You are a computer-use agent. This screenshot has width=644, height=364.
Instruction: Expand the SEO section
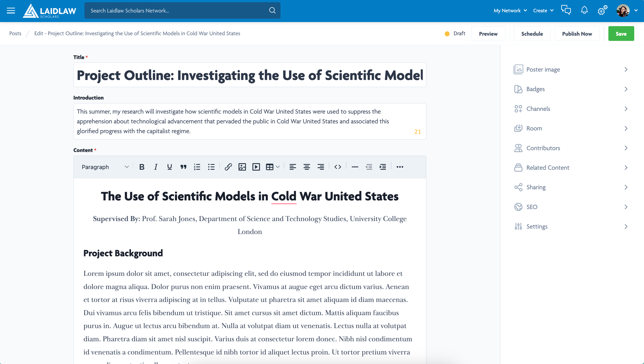pyautogui.click(x=570, y=207)
